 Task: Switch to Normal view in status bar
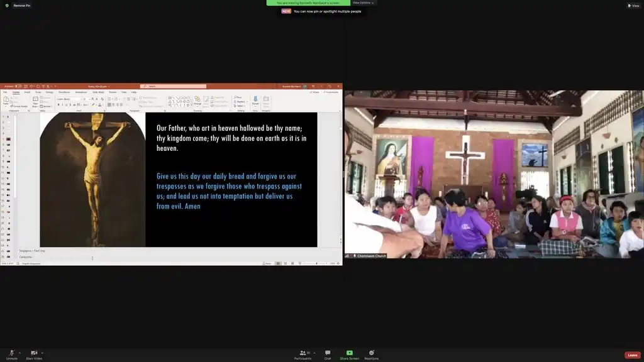[278, 263]
